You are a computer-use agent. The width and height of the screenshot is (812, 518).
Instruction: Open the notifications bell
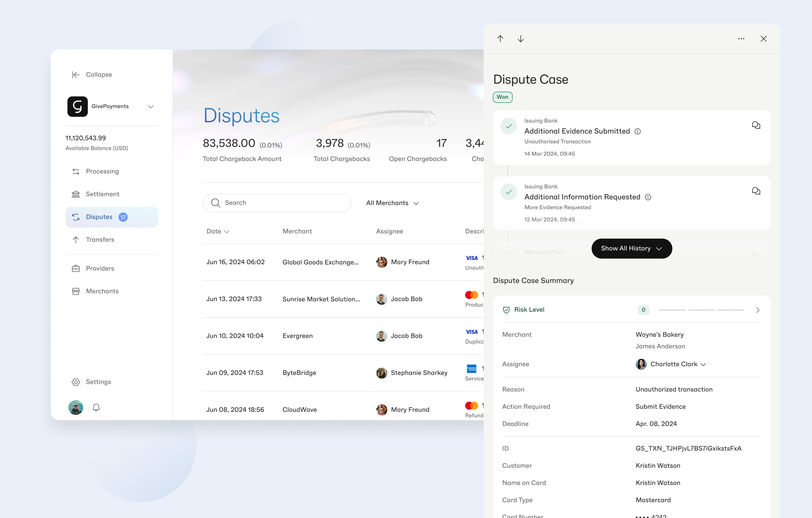96,407
